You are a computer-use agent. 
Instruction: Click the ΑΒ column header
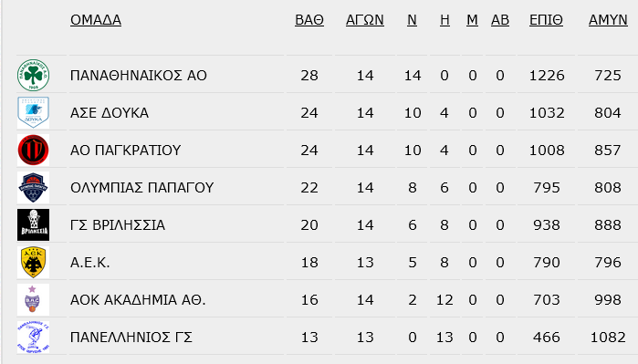pos(500,19)
